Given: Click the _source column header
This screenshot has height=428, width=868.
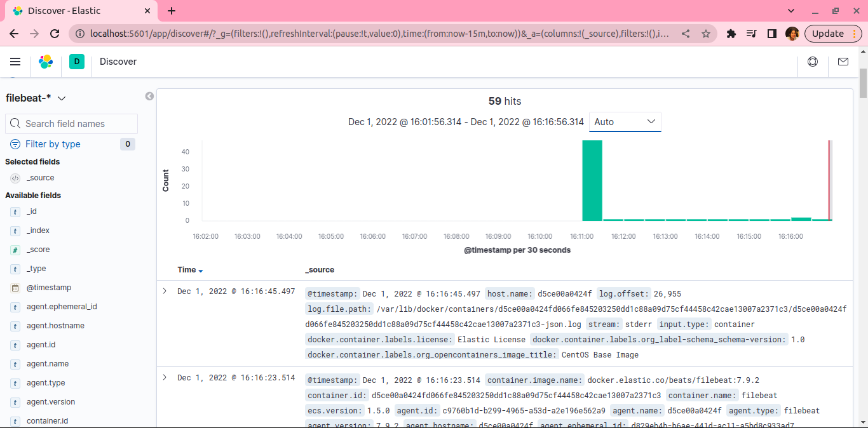Looking at the screenshot, I should click(x=320, y=270).
